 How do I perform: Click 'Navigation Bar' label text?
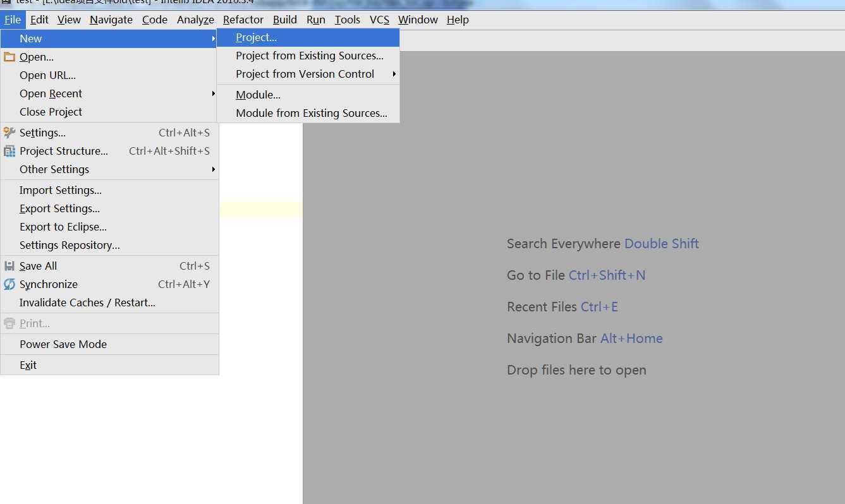(552, 339)
